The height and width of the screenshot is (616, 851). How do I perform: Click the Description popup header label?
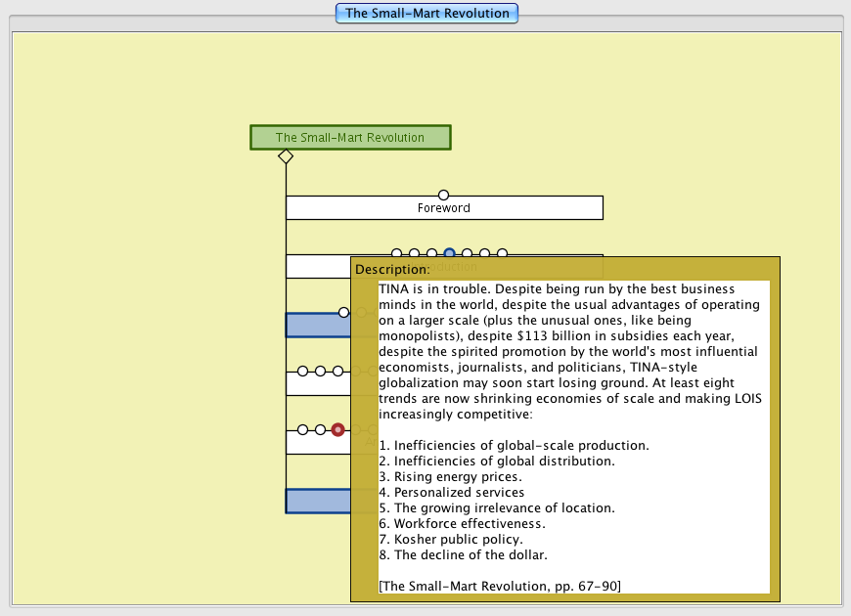click(x=392, y=269)
